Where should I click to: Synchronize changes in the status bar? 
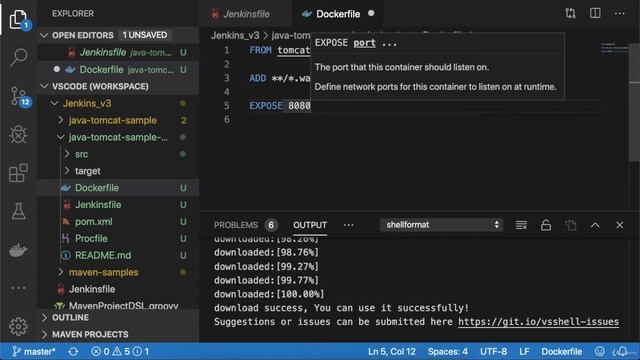coord(73,351)
